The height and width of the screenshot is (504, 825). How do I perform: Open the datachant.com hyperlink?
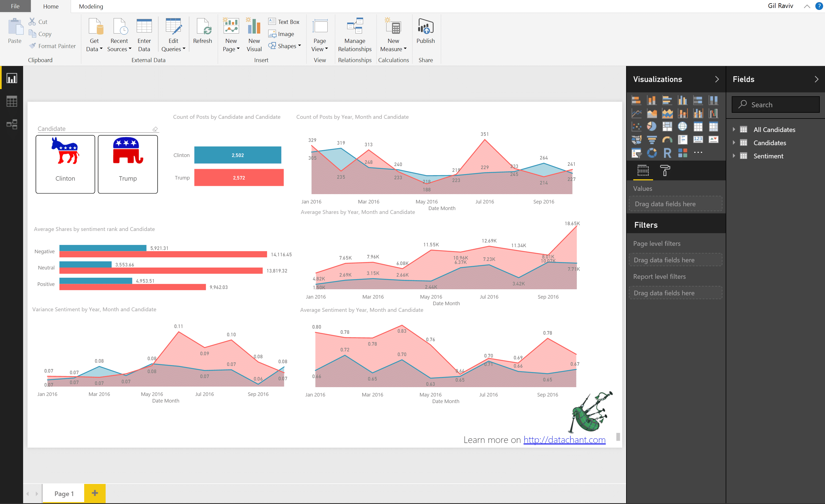[x=564, y=440]
